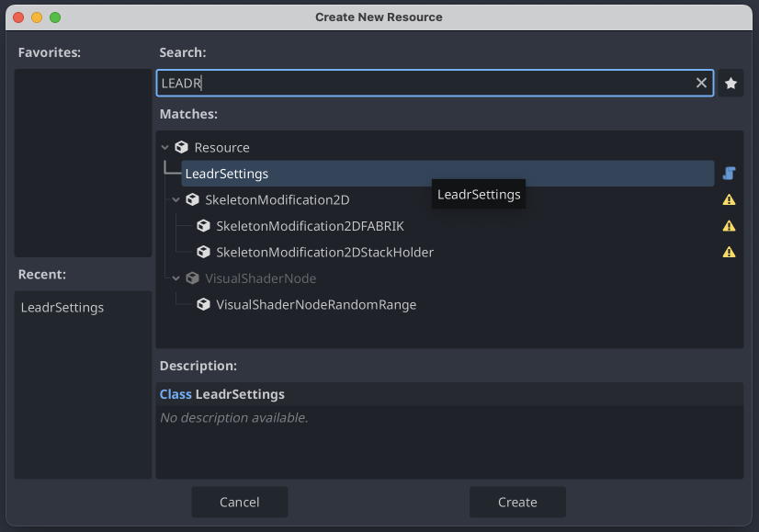Click the VisualShaderNodeRandomRange node icon

coord(203,304)
